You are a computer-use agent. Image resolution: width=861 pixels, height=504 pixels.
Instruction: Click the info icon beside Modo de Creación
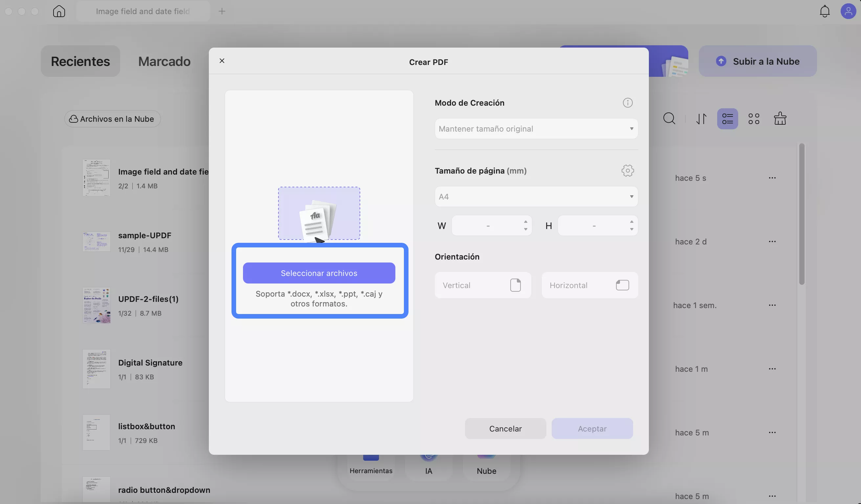[x=627, y=103]
